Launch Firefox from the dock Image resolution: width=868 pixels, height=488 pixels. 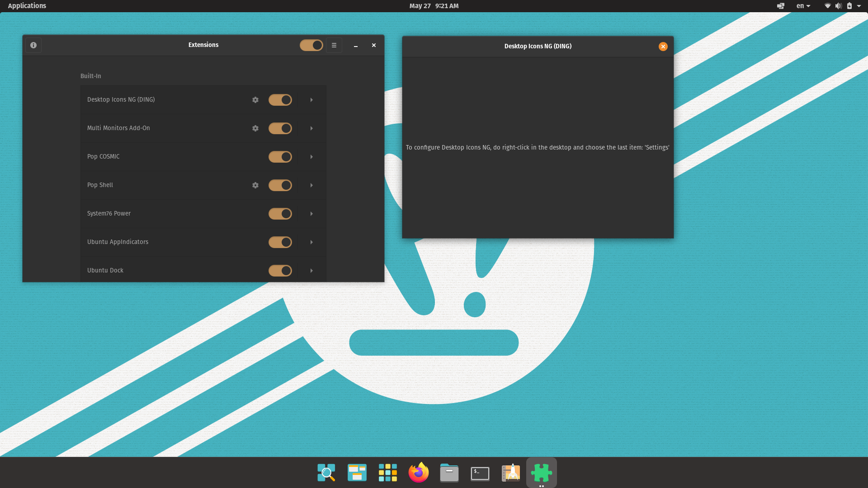point(418,473)
